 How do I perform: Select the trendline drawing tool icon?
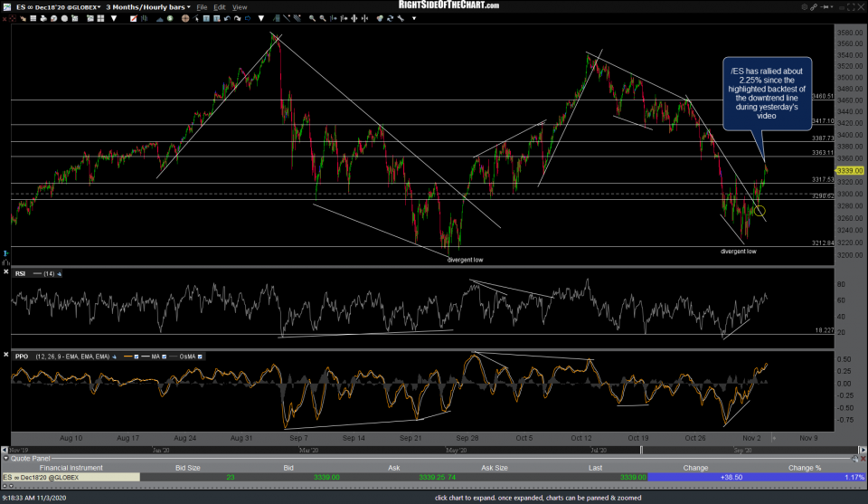click(x=287, y=18)
